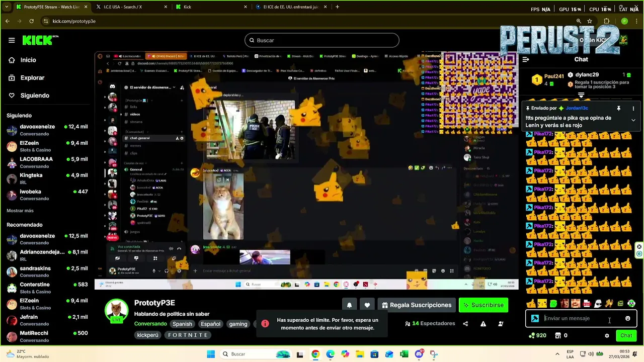Open sandraskins recommended channel
This screenshot has height=362, width=644.
coord(47,271)
